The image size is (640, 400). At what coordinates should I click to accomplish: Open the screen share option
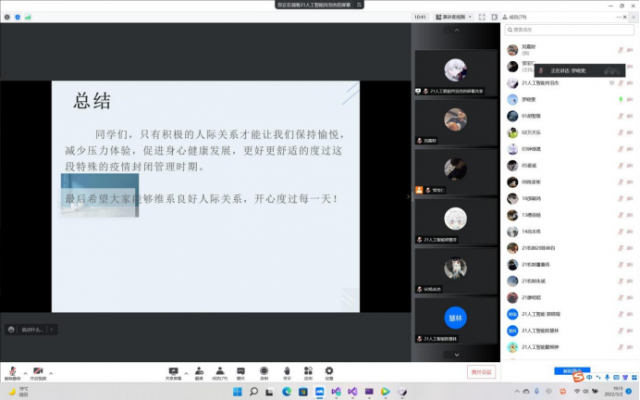coord(173,369)
